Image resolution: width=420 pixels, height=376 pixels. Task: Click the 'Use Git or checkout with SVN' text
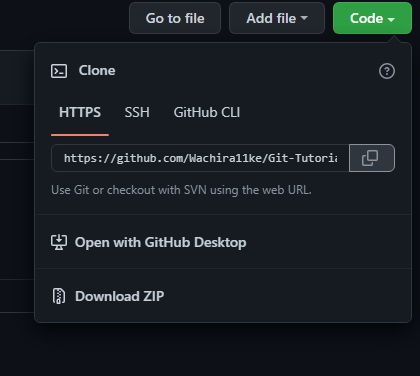point(181,190)
